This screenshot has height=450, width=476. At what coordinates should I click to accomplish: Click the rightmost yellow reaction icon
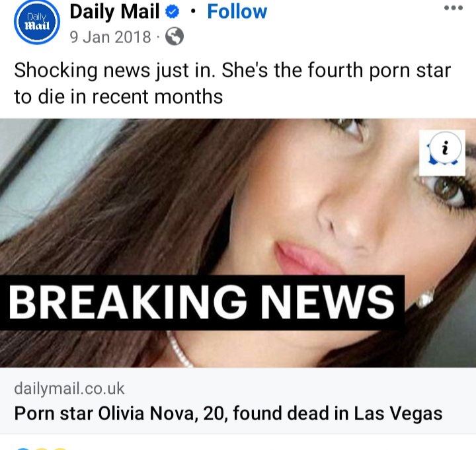pyautogui.click(x=59, y=449)
